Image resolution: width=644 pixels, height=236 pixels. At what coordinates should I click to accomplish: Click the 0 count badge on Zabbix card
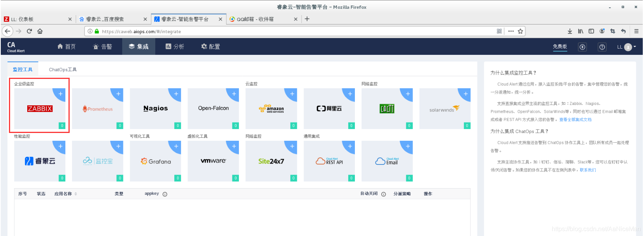click(x=62, y=126)
